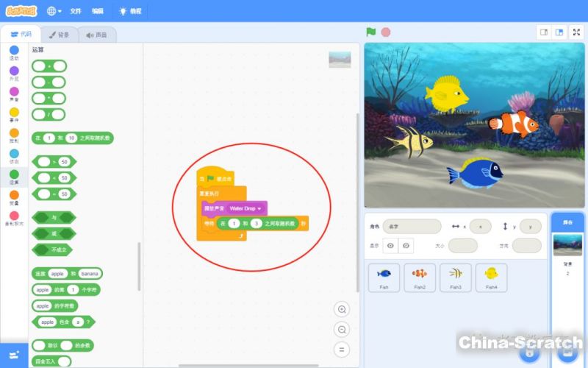This screenshot has height=368, width=588.
Task: Zoom in on the code workspace
Action: click(341, 309)
